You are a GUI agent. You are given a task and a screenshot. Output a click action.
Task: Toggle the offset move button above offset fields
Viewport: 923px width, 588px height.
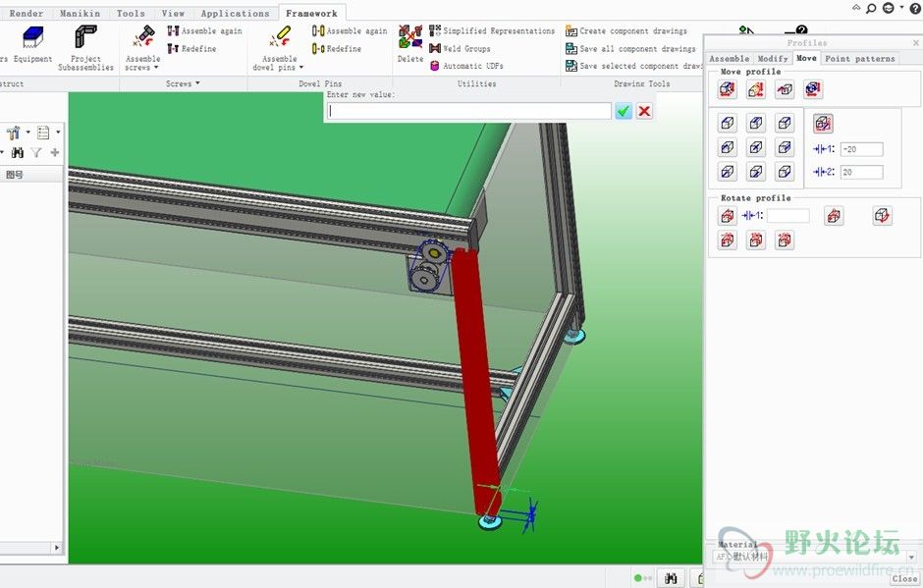[x=823, y=123]
